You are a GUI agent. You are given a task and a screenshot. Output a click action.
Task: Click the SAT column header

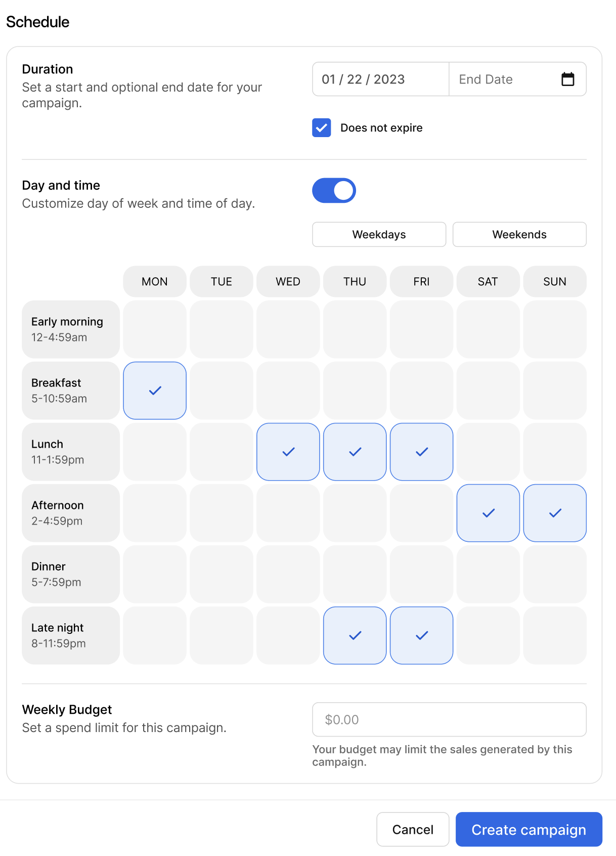pos(488,282)
